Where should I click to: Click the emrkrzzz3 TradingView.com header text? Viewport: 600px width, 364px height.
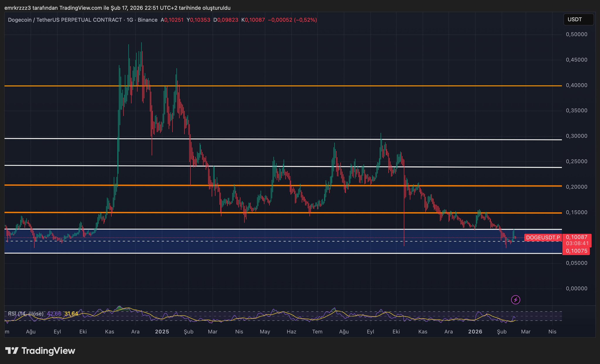click(117, 8)
